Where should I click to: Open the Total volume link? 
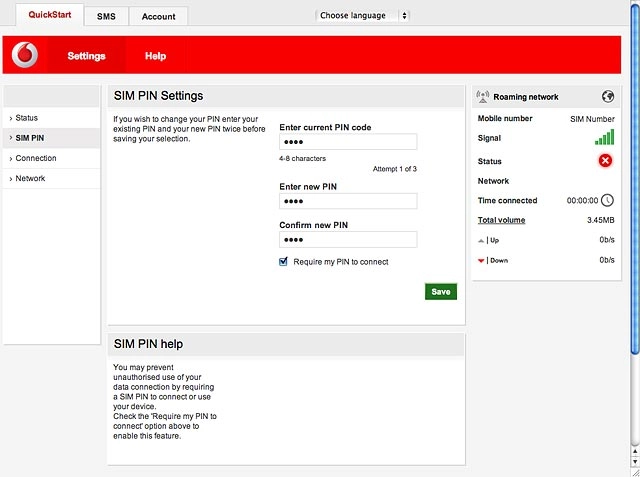pyautogui.click(x=502, y=220)
